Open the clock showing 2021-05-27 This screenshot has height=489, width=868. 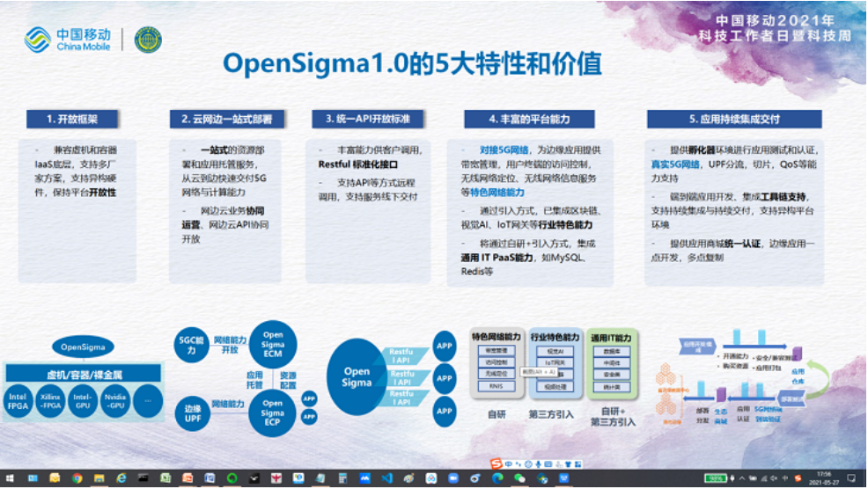[824, 478]
